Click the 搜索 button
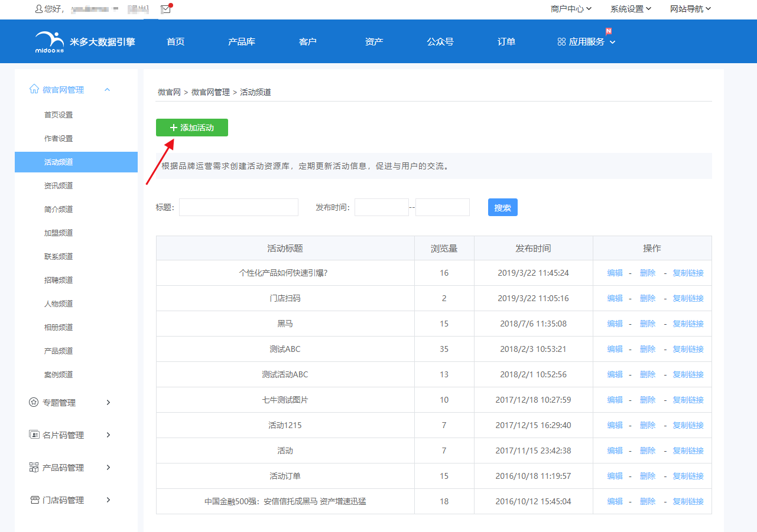The image size is (757, 532). click(x=503, y=207)
